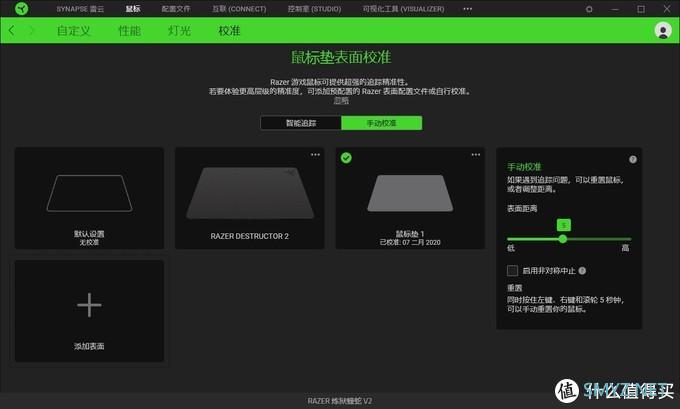This screenshot has height=409, width=680.
Task: Click the 鼠标垫表面校准 heading
Action: [341, 57]
